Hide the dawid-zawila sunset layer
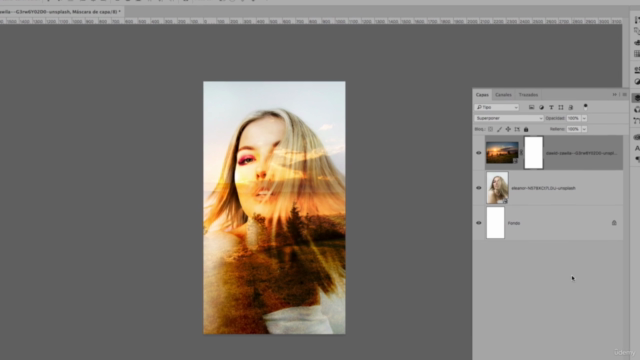The image size is (640, 360). tap(479, 153)
